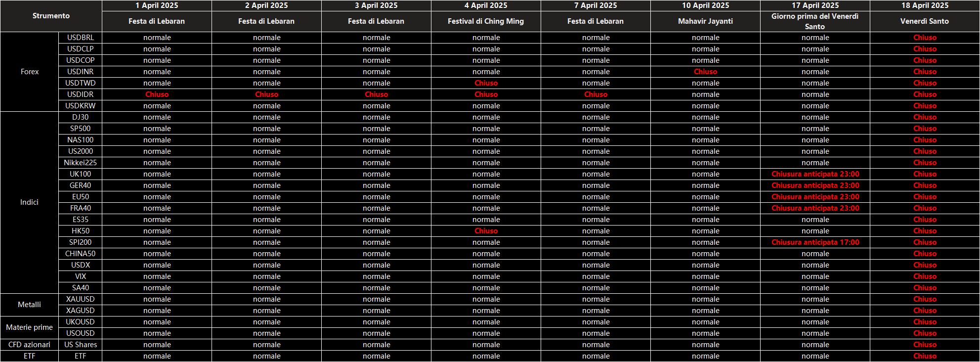Click the CFD azionari category cell

(x=30, y=345)
